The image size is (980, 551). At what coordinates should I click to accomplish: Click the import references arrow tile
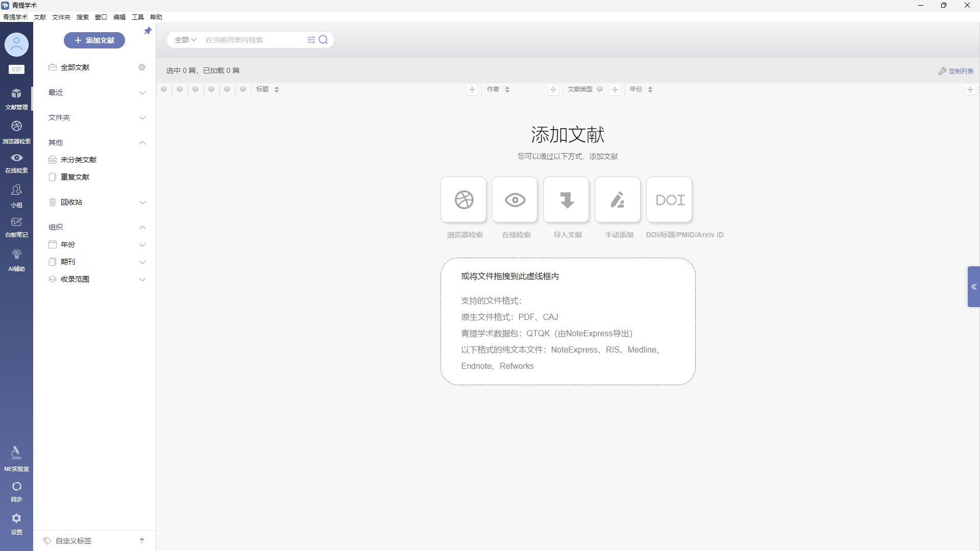tap(566, 200)
